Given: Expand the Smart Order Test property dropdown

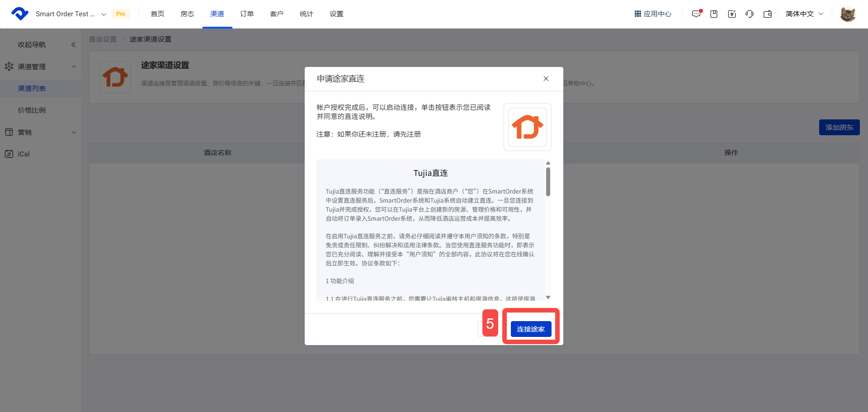Looking at the screenshot, I should (x=104, y=14).
